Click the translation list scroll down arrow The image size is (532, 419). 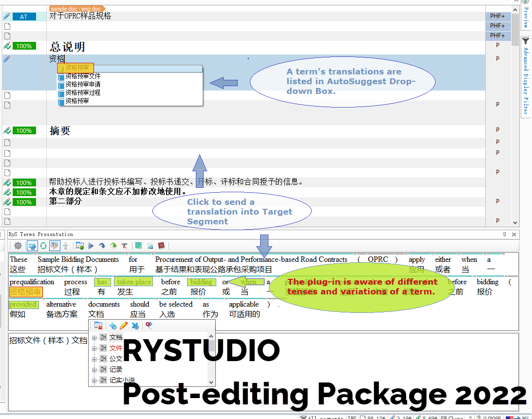211,382
